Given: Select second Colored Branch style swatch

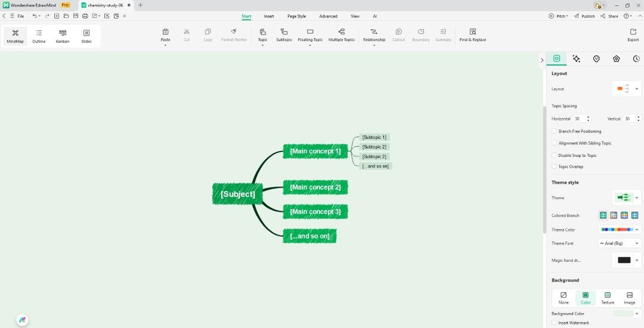Looking at the screenshot, I should click(x=614, y=215).
